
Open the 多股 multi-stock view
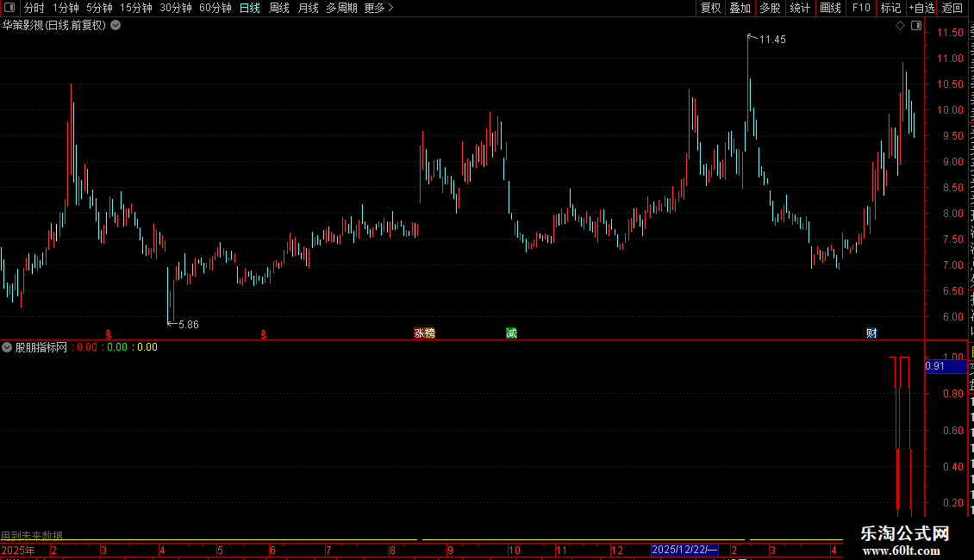(x=770, y=8)
